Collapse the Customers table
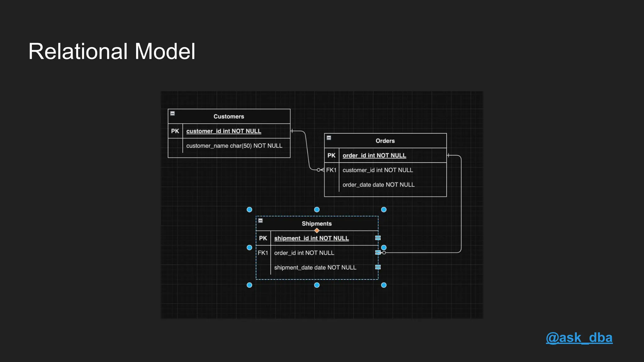Viewport: 644px width, 362px height. click(x=172, y=113)
